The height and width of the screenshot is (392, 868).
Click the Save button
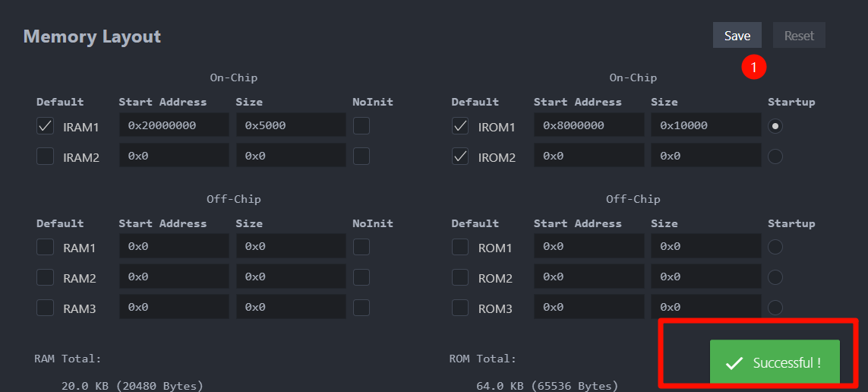click(x=737, y=36)
